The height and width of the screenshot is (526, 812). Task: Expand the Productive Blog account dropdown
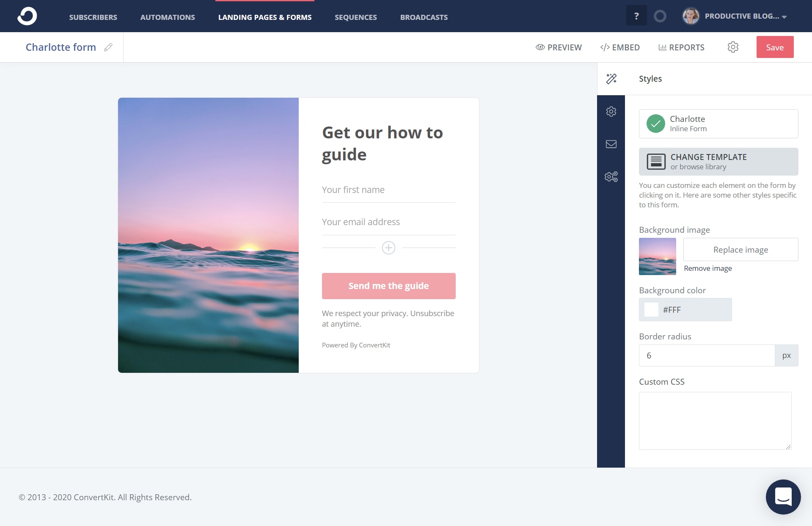(x=746, y=17)
